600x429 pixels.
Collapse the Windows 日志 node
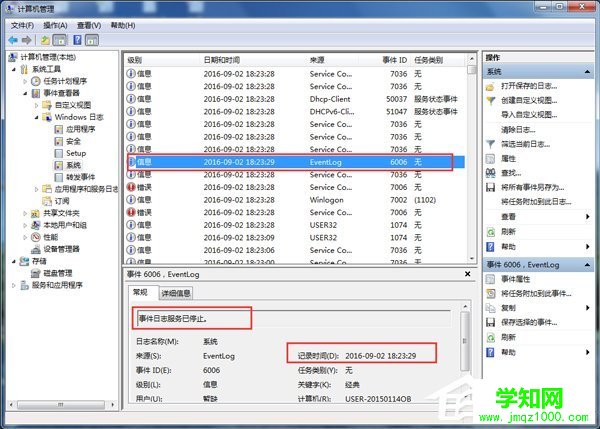click(x=37, y=117)
